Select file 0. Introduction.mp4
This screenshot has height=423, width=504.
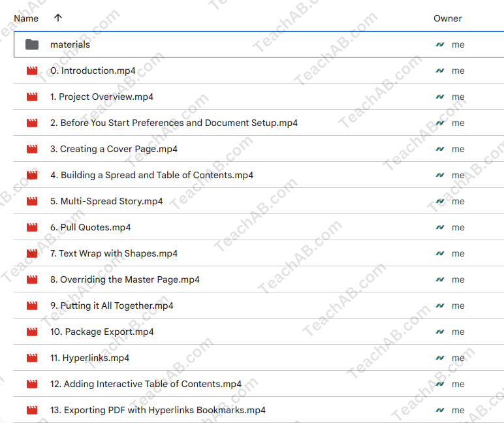pos(93,70)
